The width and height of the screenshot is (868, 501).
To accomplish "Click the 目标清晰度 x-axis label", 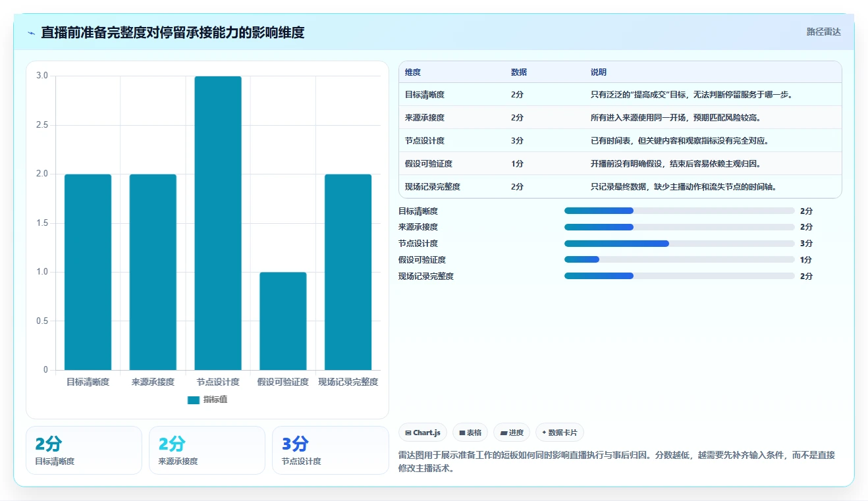I will (x=88, y=382).
